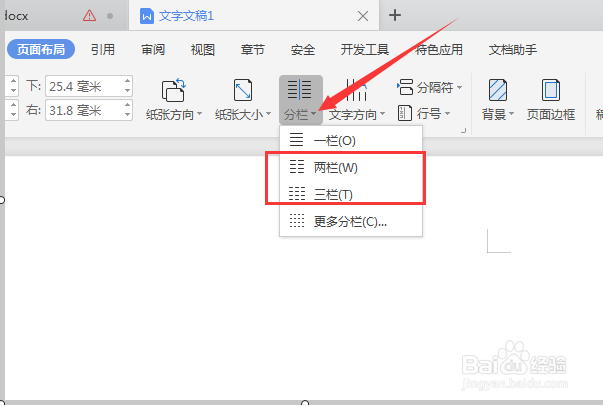Image resolution: width=603 pixels, height=405 pixels.
Task: Open a new document tab with plus
Action: [395, 15]
